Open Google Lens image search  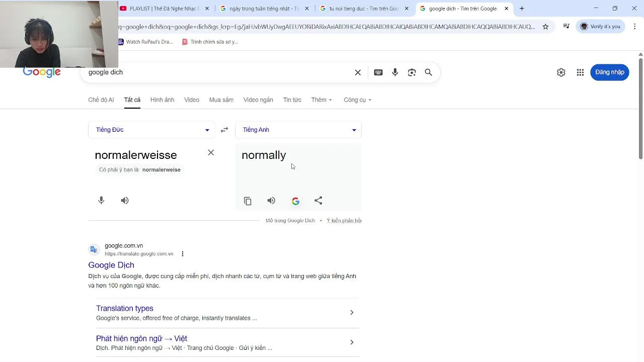[412, 72]
